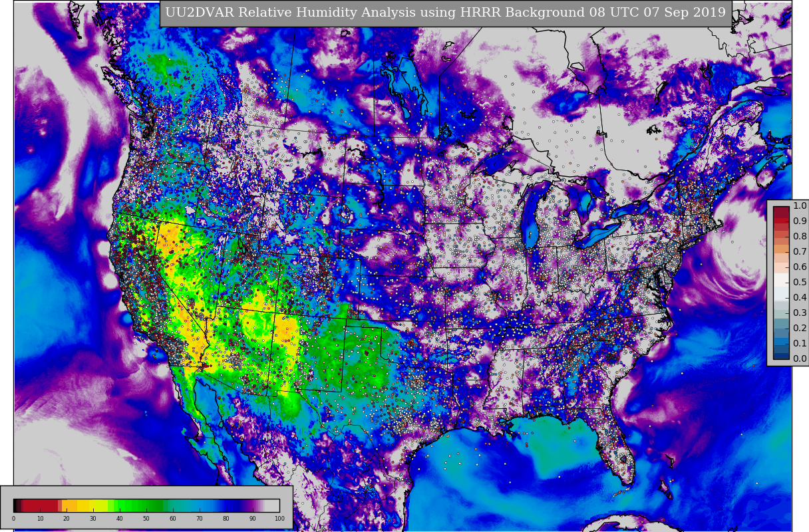Click the 0.4 label on right colorbar
This screenshot has height=532, width=809.
point(799,297)
